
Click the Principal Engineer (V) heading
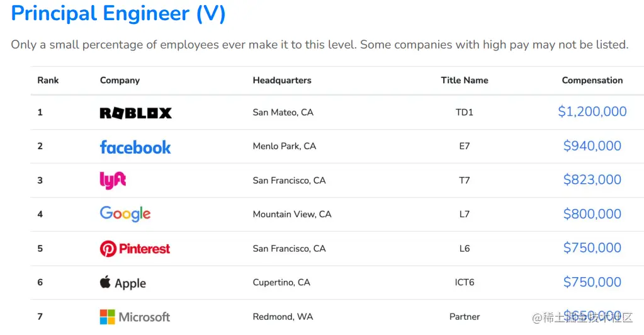(x=118, y=14)
